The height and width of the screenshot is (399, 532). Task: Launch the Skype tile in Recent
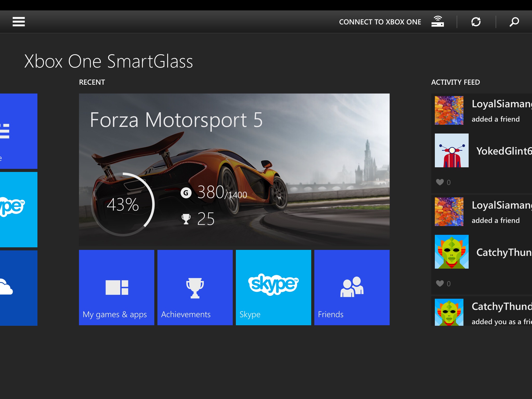pyautogui.click(x=274, y=288)
